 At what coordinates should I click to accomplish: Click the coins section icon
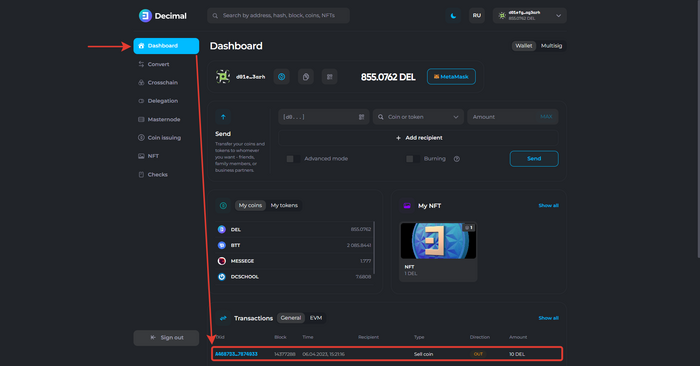[223, 205]
